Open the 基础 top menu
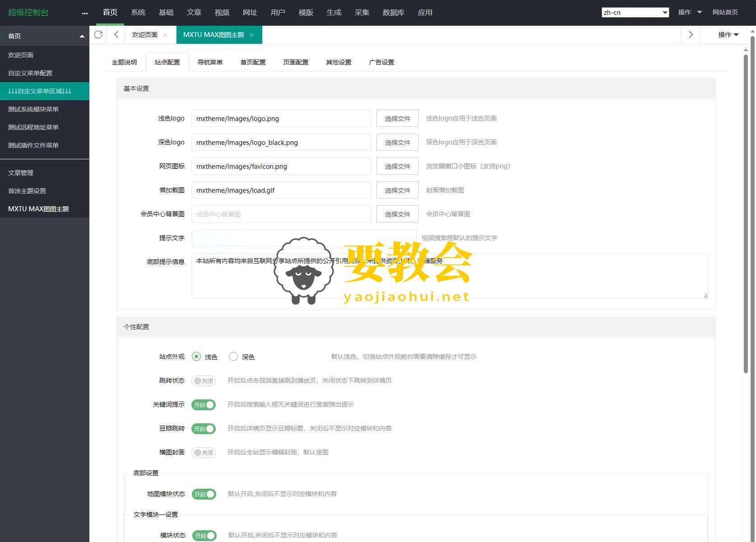Image resolution: width=756 pixels, height=542 pixels. coord(166,13)
